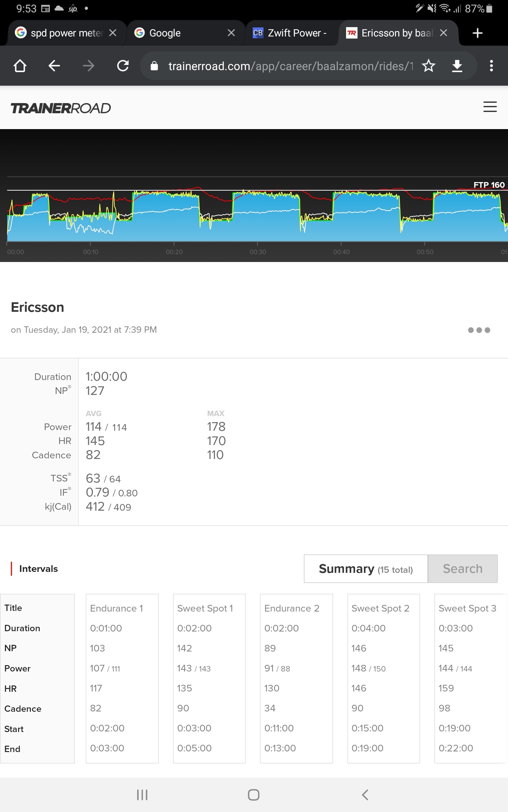The height and width of the screenshot is (812, 508).
Task: Switch to the Search intervals tab
Action: tap(463, 569)
